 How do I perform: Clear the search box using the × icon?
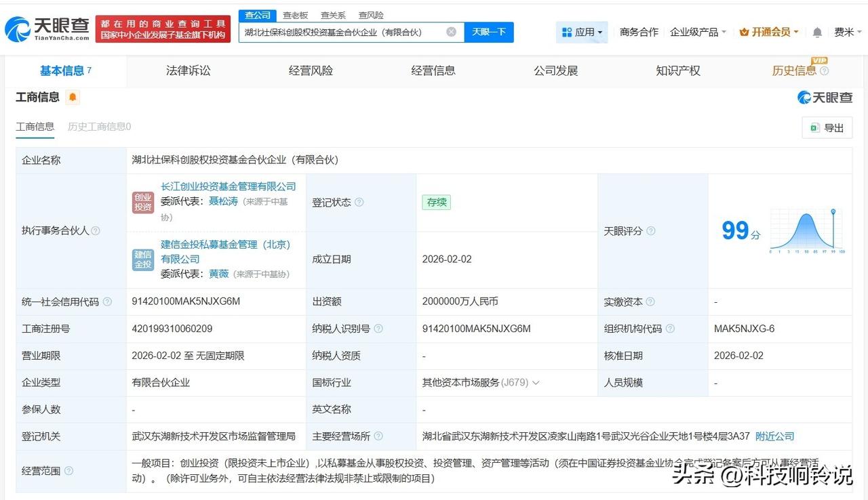(x=450, y=31)
